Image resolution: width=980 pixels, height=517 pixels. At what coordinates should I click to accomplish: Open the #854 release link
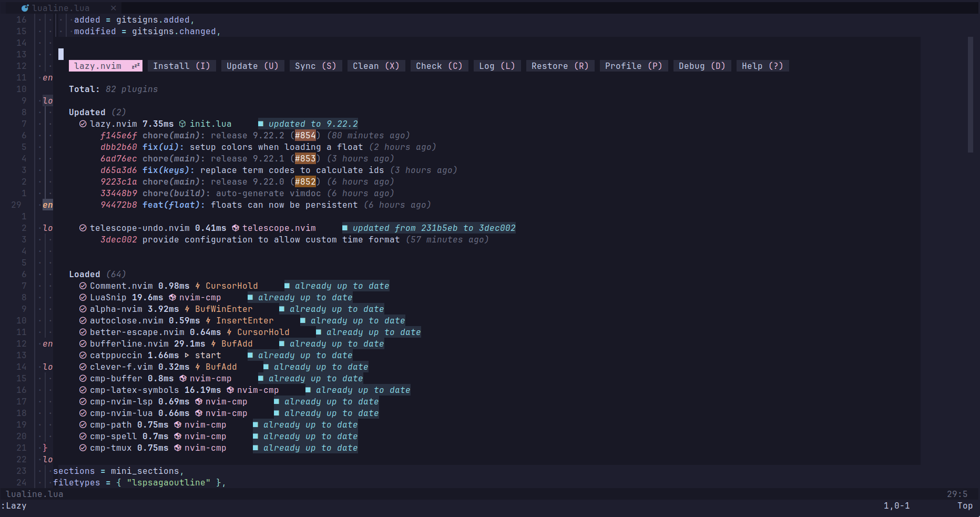coord(306,135)
